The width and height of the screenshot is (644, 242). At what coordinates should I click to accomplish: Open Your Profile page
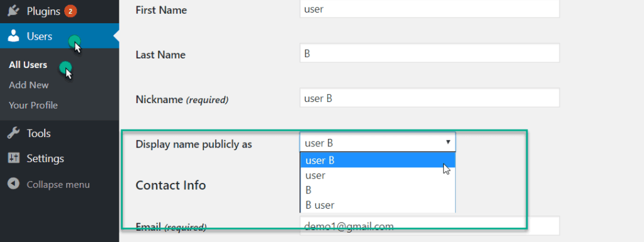coord(33,106)
